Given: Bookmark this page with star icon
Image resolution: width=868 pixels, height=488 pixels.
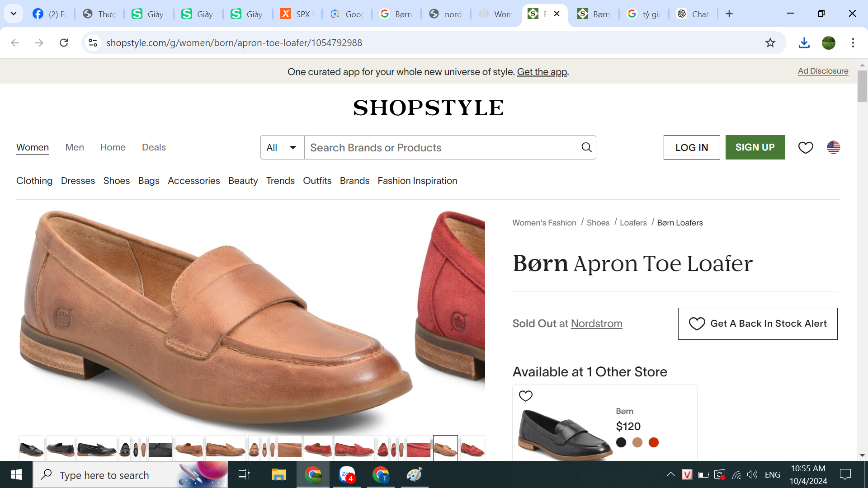Looking at the screenshot, I should point(770,42).
